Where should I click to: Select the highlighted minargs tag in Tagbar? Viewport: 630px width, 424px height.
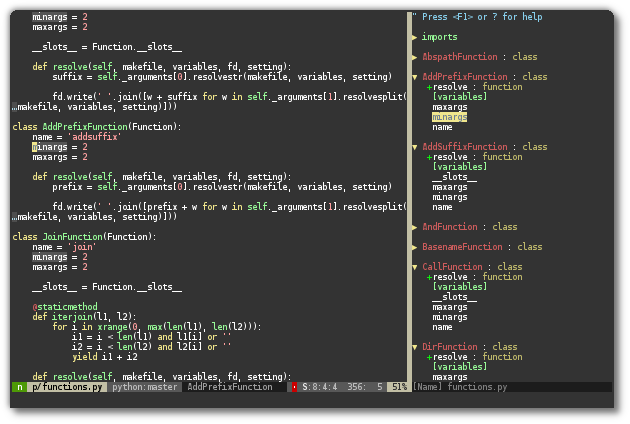(450, 117)
